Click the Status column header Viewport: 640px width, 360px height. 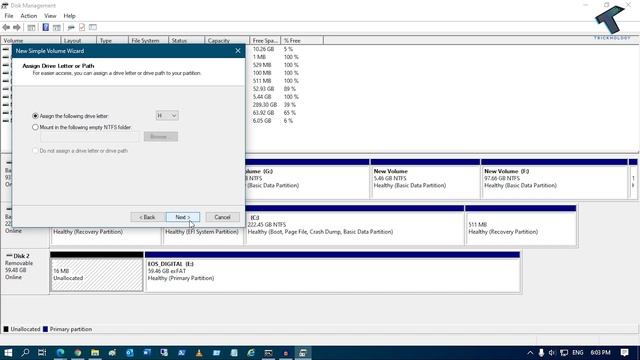pos(186,40)
